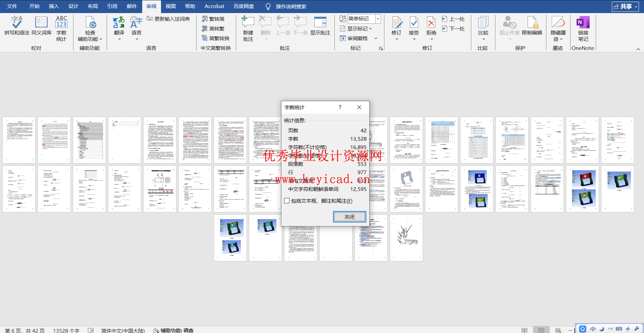Image resolution: width=644 pixels, height=333 pixels.
Task: Select the last page thumbnail with robot drawing
Action: click(x=406, y=238)
